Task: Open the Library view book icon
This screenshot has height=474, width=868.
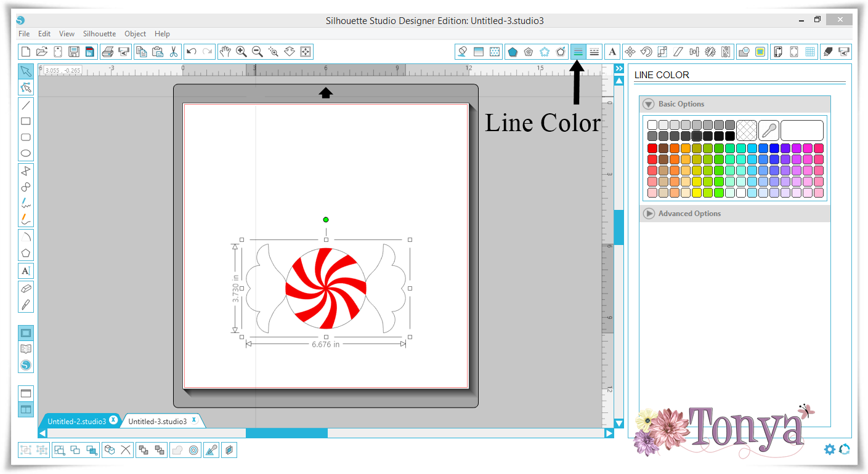Action: [x=26, y=349]
